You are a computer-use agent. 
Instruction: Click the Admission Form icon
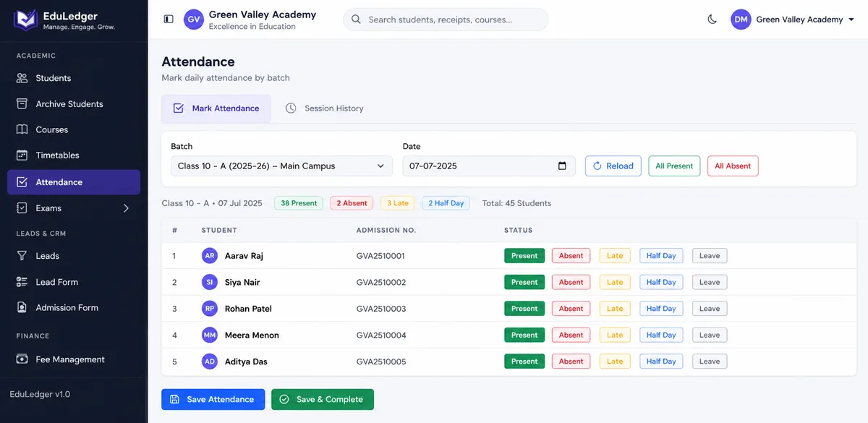tap(22, 307)
